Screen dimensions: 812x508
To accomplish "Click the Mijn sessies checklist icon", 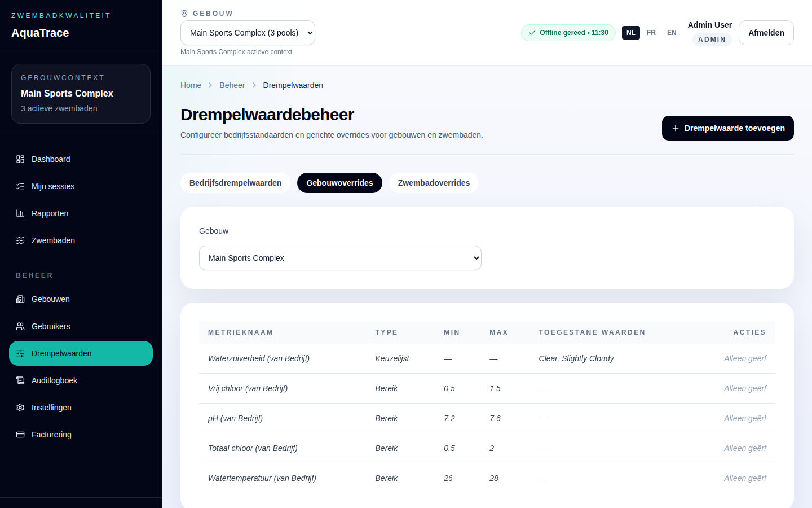I will tap(20, 186).
